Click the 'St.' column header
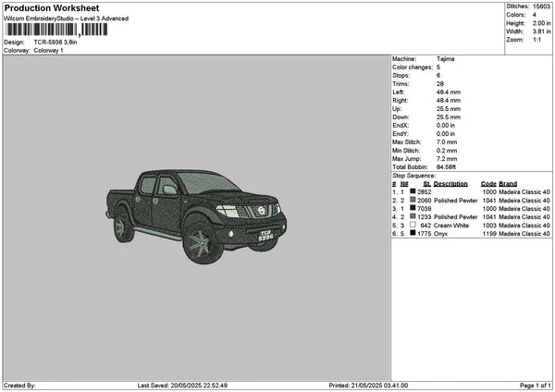This screenshot has height=392, width=555. pyautogui.click(x=426, y=184)
